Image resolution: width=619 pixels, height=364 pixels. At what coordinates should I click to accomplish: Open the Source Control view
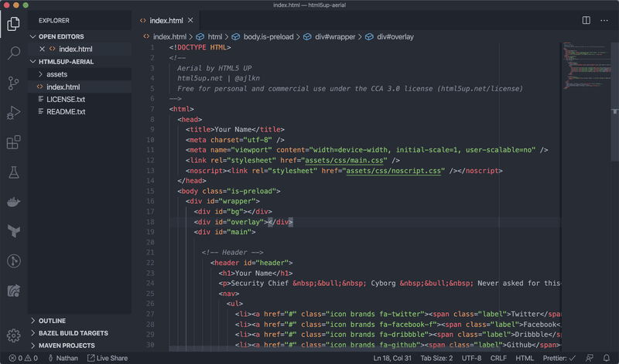pyautogui.click(x=13, y=83)
